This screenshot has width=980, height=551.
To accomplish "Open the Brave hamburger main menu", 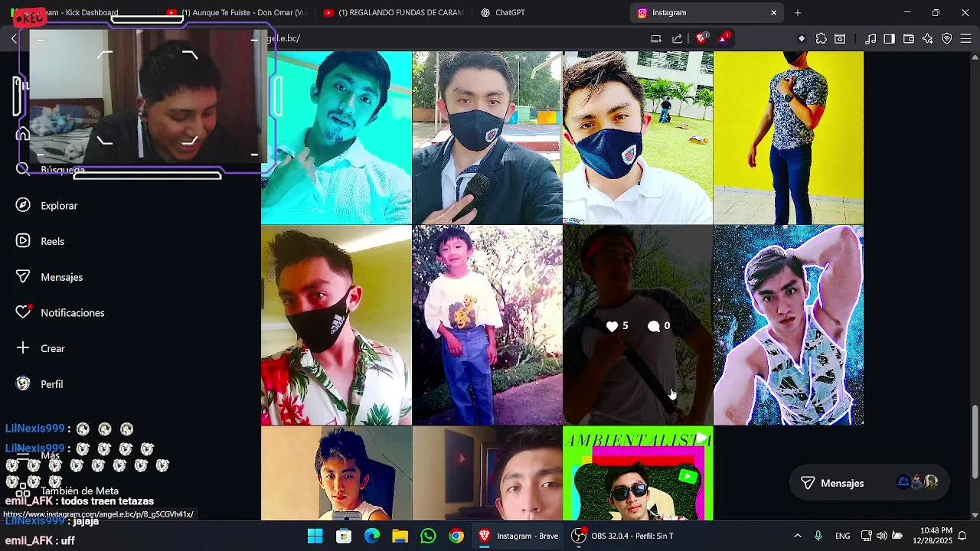I will [x=966, y=38].
